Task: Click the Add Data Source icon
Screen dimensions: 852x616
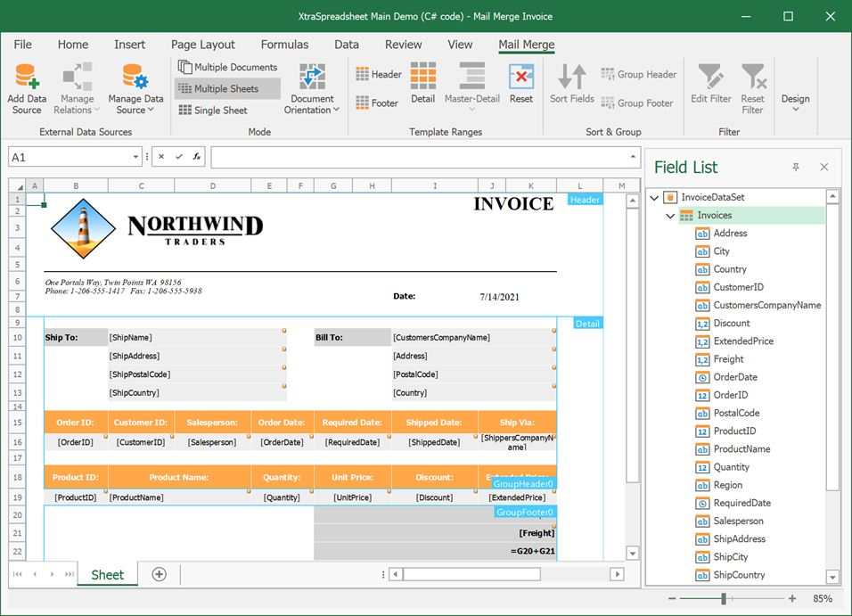Action: (x=26, y=77)
